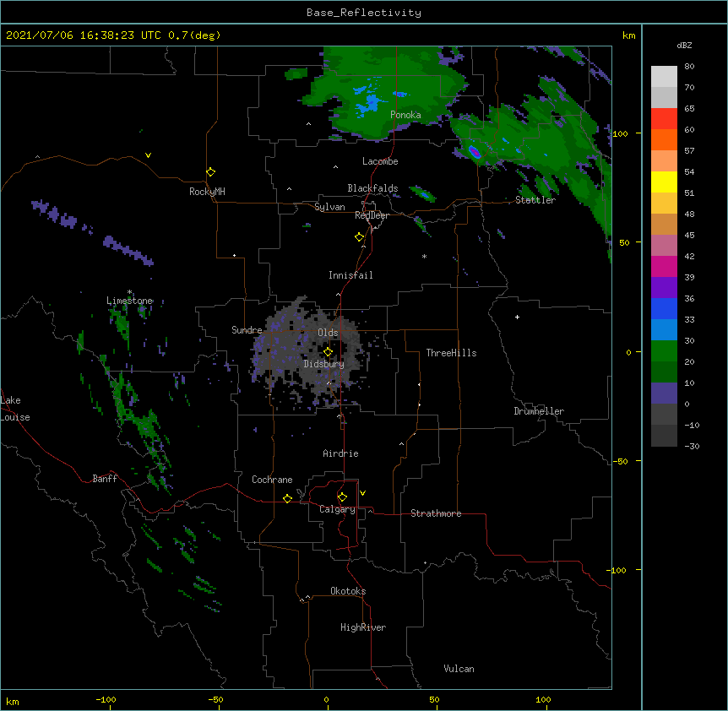This screenshot has width=728, height=711.
Task: Select the yellow diamond between Olds and Didsbury
Action: pyautogui.click(x=329, y=352)
